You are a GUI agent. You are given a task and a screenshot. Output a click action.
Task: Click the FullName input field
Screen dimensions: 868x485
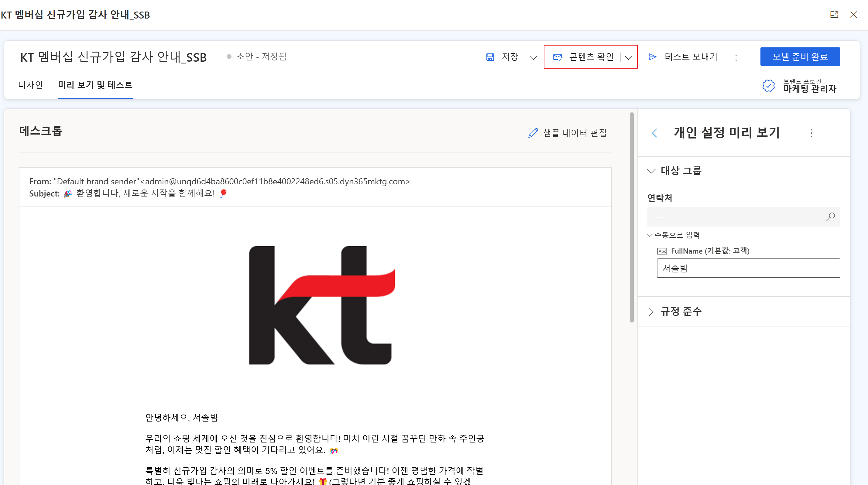point(748,268)
